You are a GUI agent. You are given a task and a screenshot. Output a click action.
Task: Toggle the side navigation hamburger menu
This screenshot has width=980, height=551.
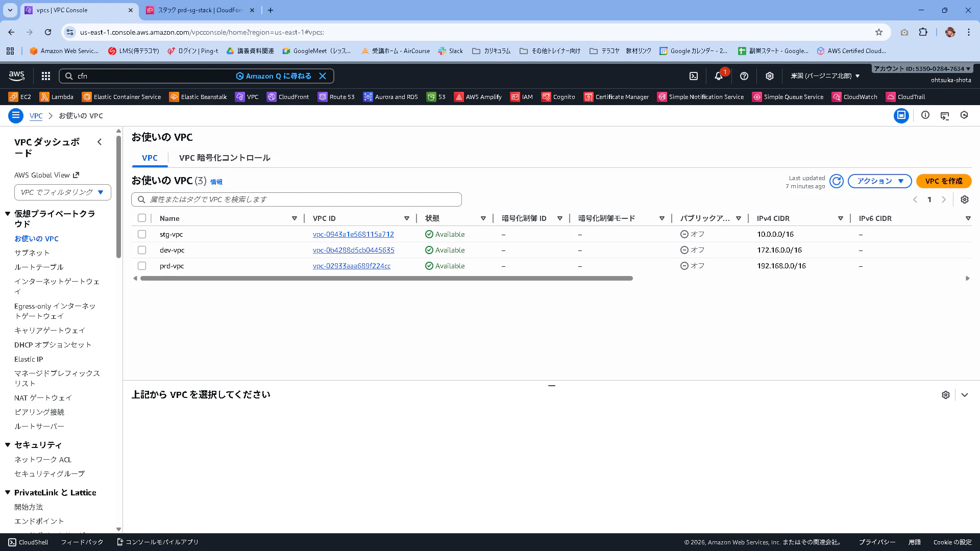(16, 116)
